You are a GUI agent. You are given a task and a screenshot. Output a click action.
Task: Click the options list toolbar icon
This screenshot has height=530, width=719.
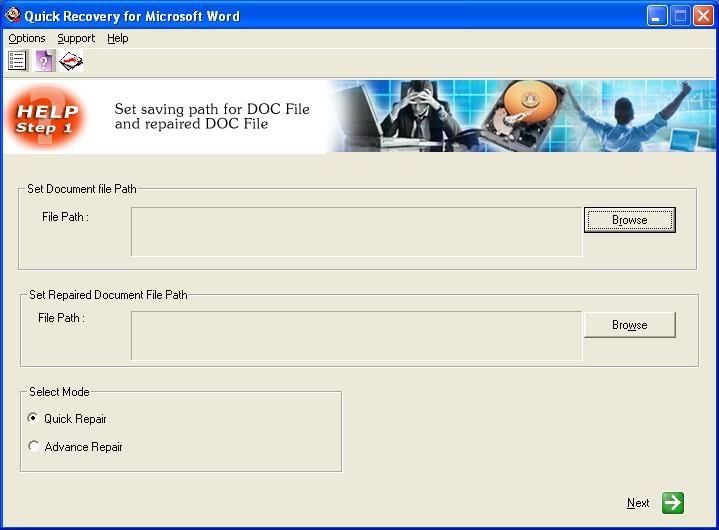(17, 61)
